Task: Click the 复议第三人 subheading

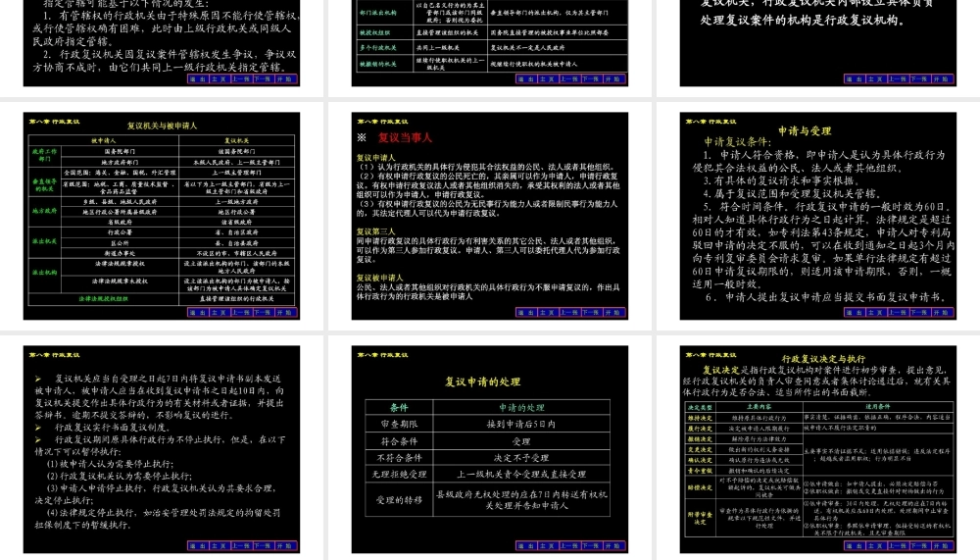Action: pyautogui.click(x=375, y=231)
